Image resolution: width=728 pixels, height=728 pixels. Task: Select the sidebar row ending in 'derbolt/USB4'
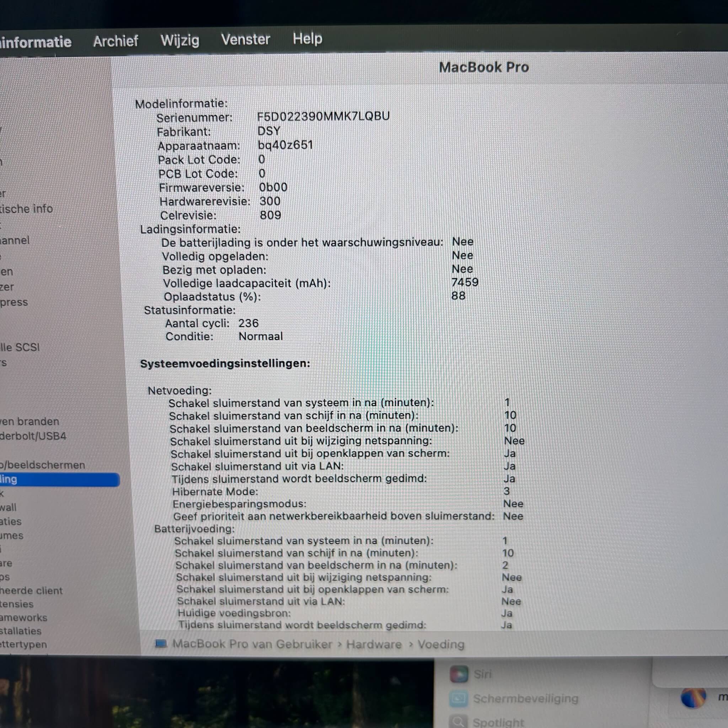point(33,436)
